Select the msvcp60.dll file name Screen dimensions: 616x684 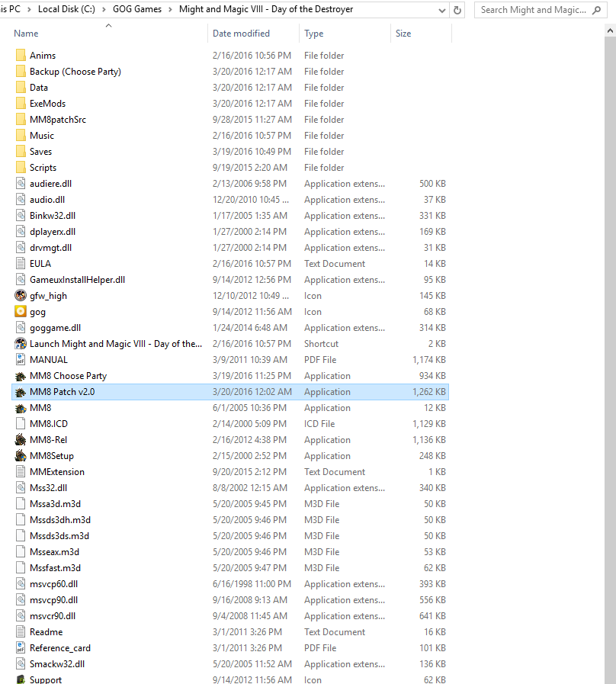click(53, 584)
